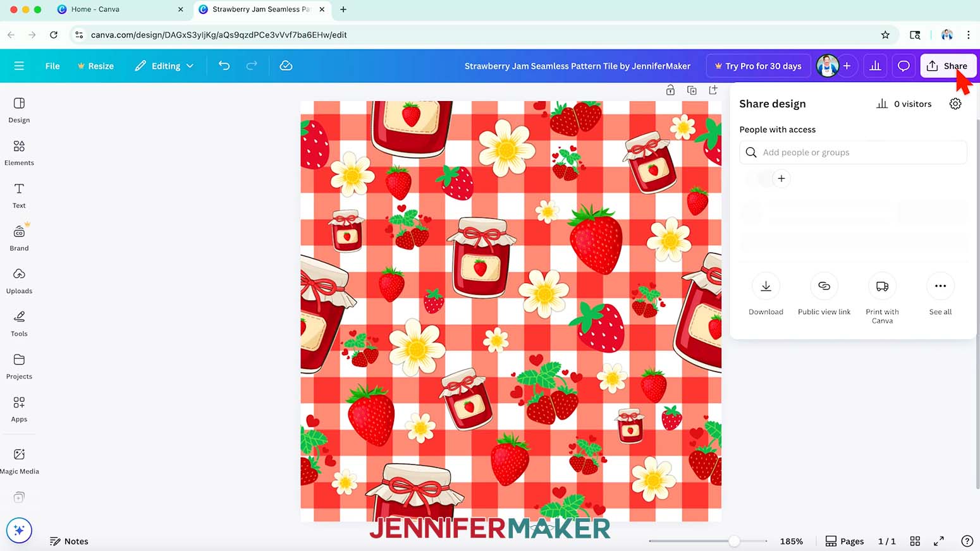Screen dimensions: 980x551
Task: Launch the Canva assistant sparkle button
Action: pyautogui.click(x=19, y=530)
